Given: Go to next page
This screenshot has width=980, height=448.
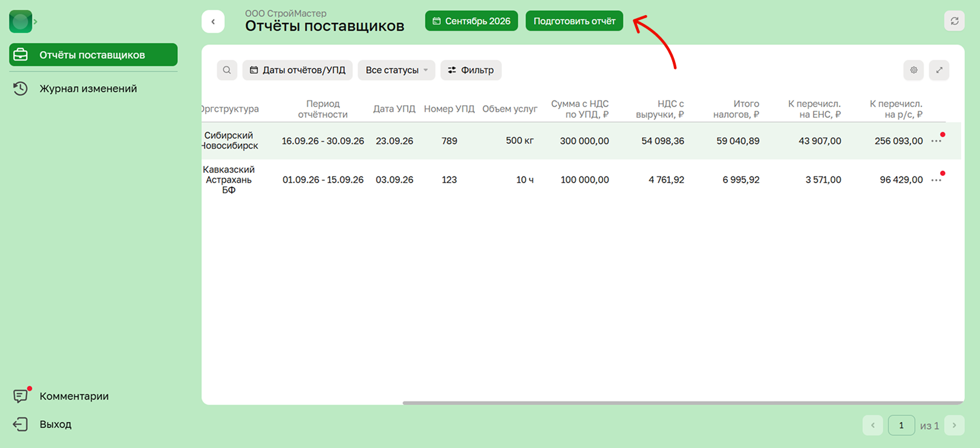Looking at the screenshot, I should (x=955, y=425).
